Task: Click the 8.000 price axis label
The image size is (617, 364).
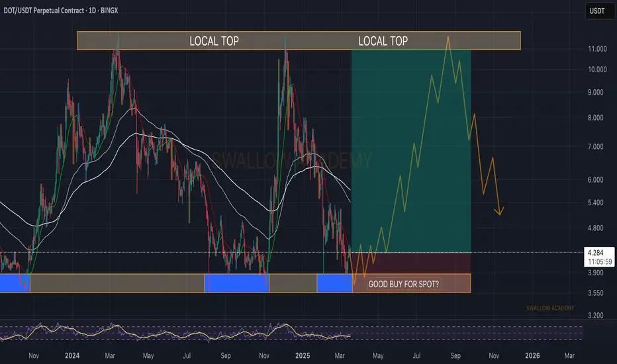Action: [596, 118]
